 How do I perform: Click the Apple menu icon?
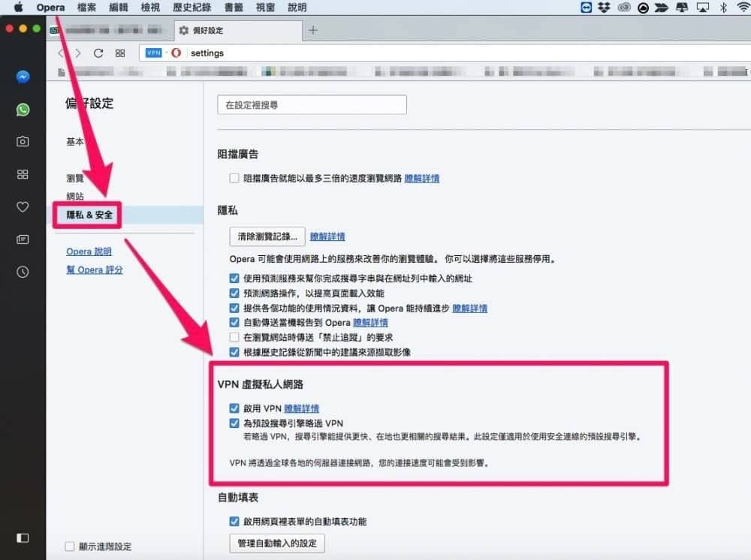[18, 8]
